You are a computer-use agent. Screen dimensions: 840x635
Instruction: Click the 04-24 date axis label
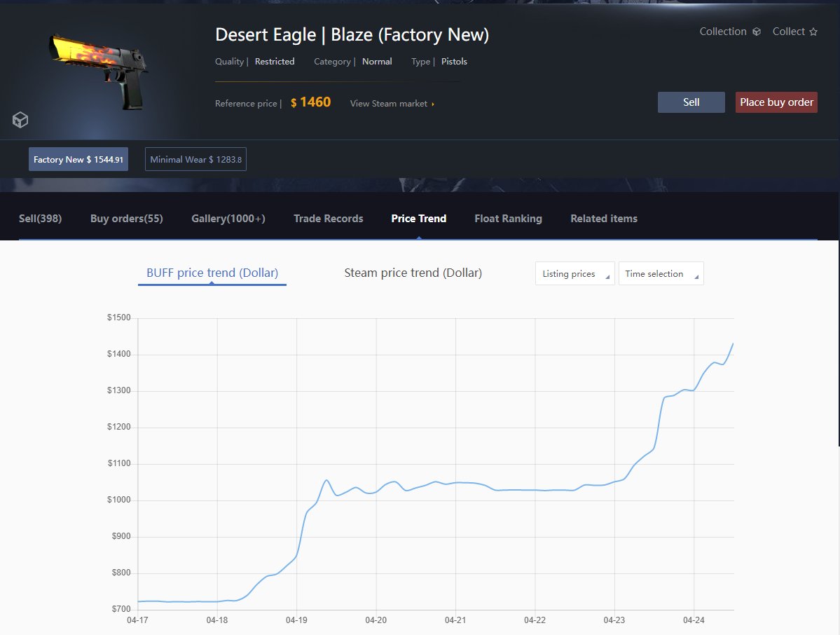694,620
